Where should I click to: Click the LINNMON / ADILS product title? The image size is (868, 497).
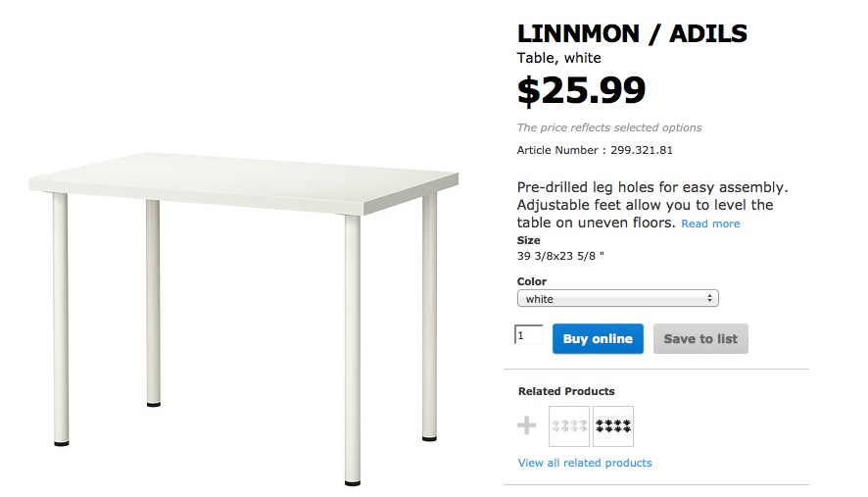coord(632,34)
